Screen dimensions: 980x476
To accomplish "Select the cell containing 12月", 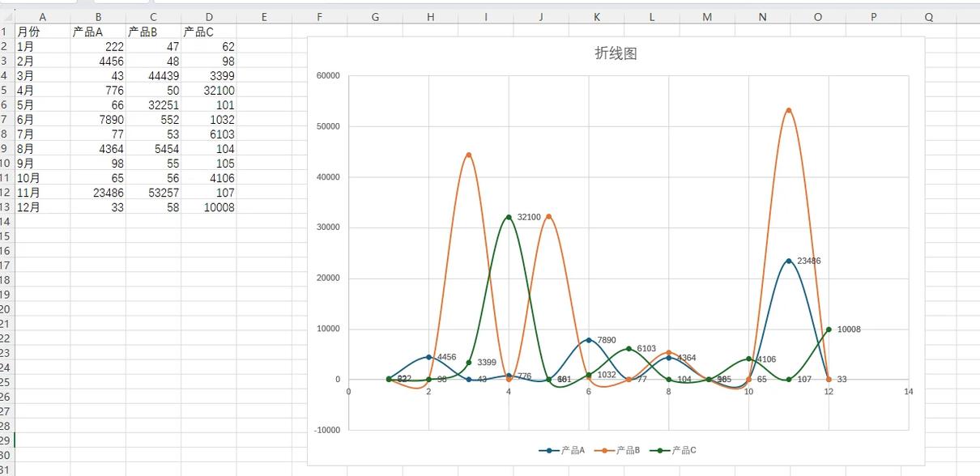I will tap(42, 207).
